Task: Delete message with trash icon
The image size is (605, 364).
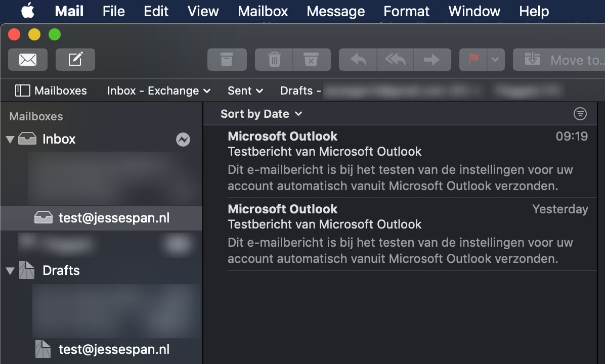Action: [x=274, y=60]
